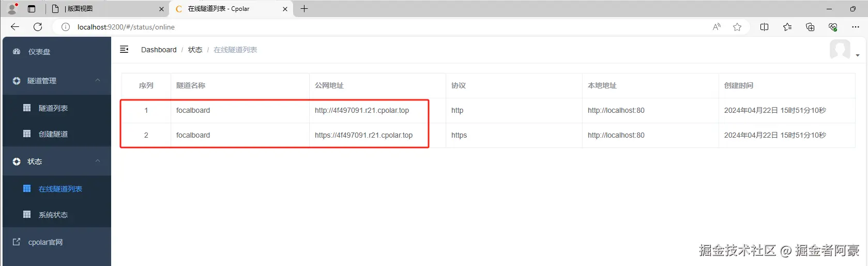This screenshot has width=868, height=266.
Task: Click https://4f497091.r21.cpolar.top public address
Action: [x=363, y=135]
